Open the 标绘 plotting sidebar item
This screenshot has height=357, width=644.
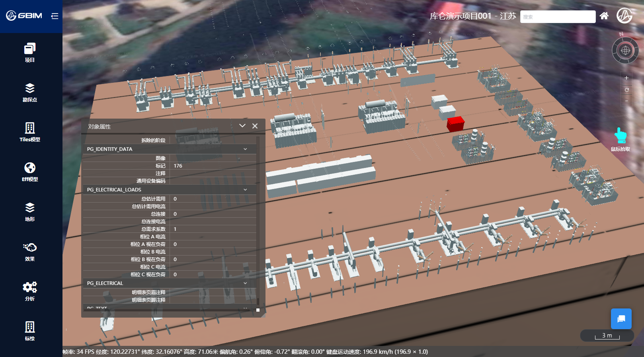30,331
